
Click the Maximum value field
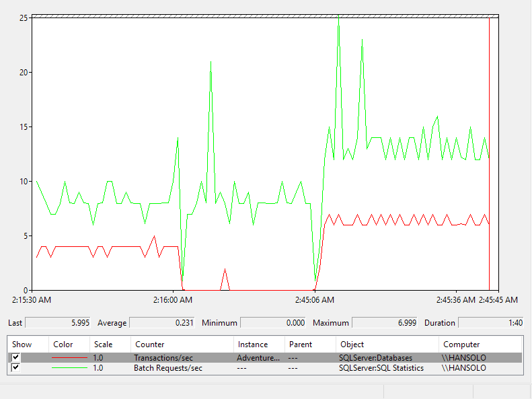(x=385, y=323)
